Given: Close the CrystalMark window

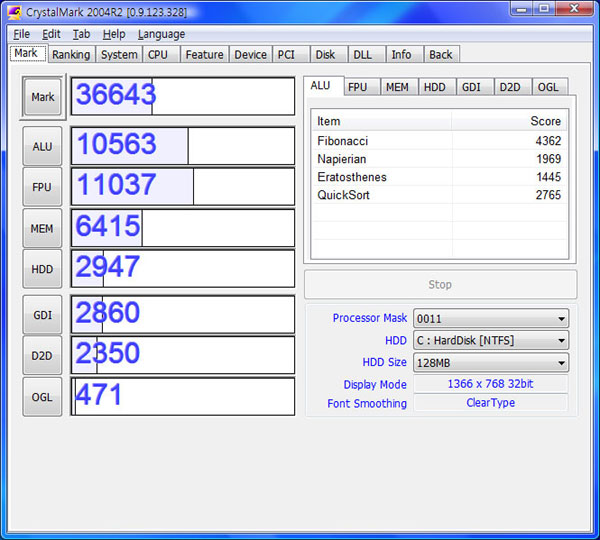Looking at the screenshot, I should coord(574,8).
